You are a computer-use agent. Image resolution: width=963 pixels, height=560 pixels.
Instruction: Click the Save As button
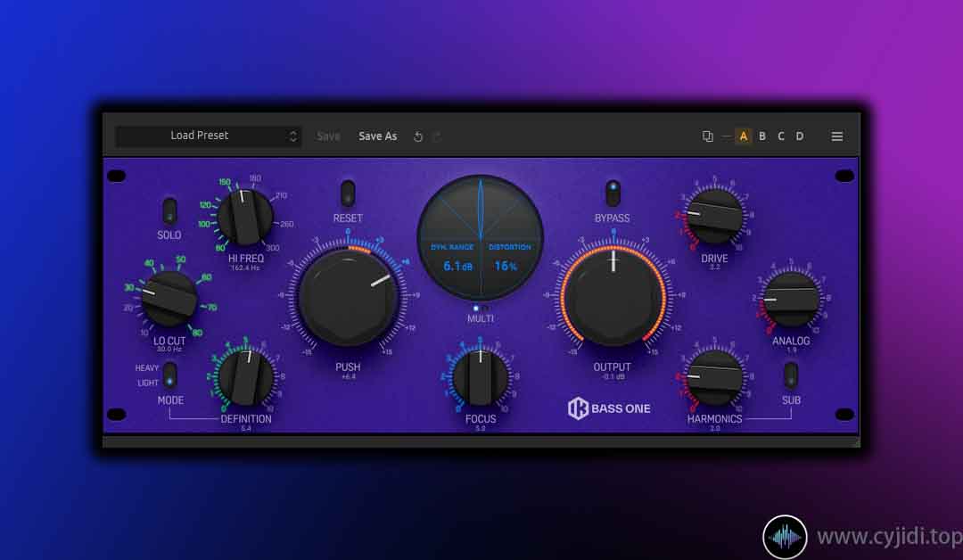(378, 136)
